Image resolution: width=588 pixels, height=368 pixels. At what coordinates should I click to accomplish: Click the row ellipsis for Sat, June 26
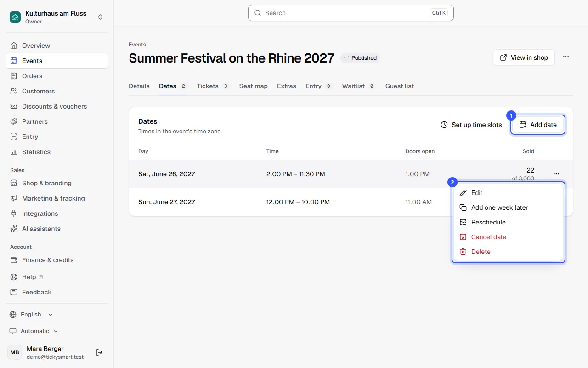tap(556, 174)
